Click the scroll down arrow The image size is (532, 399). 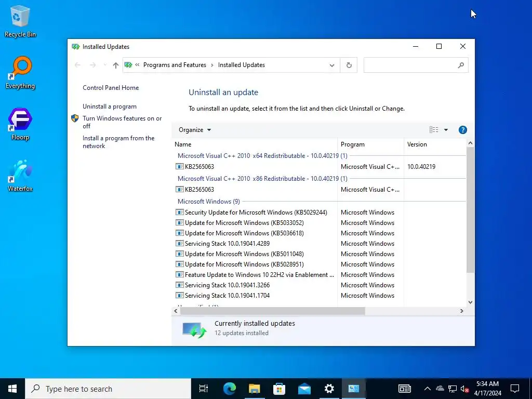coord(470,302)
